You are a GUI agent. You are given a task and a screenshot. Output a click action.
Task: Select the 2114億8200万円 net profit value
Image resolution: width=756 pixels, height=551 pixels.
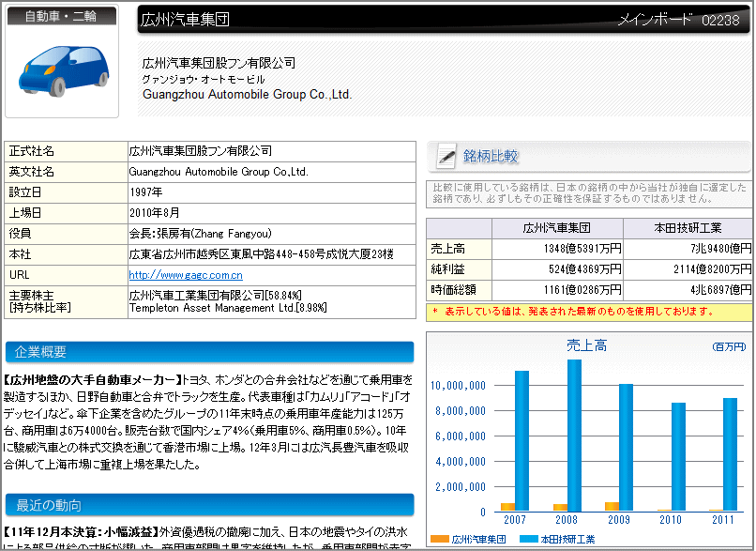pos(713,269)
